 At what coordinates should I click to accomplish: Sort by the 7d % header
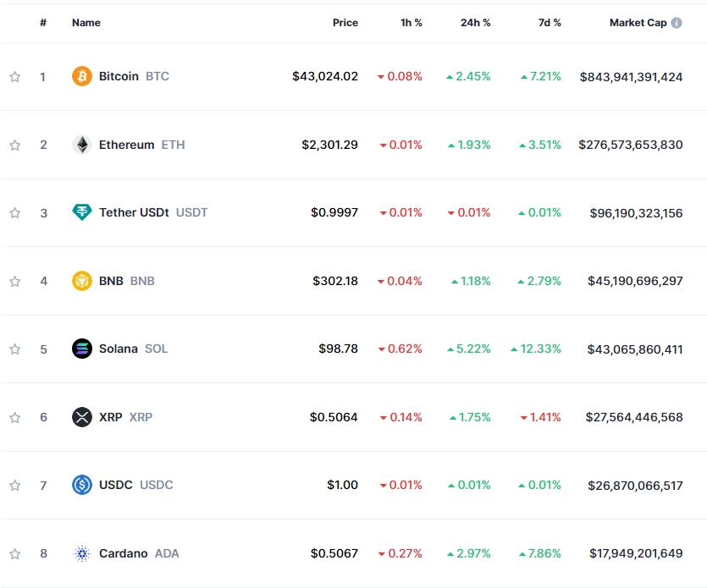(x=550, y=23)
